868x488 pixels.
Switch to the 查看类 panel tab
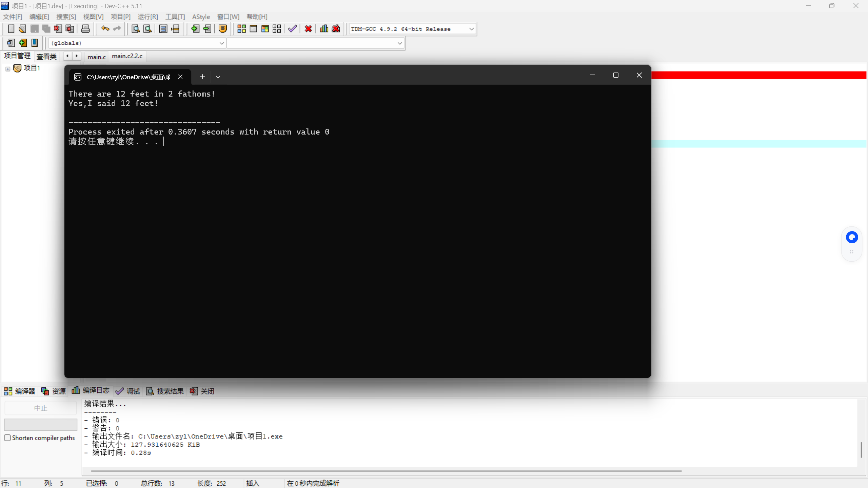pos(46,56)
